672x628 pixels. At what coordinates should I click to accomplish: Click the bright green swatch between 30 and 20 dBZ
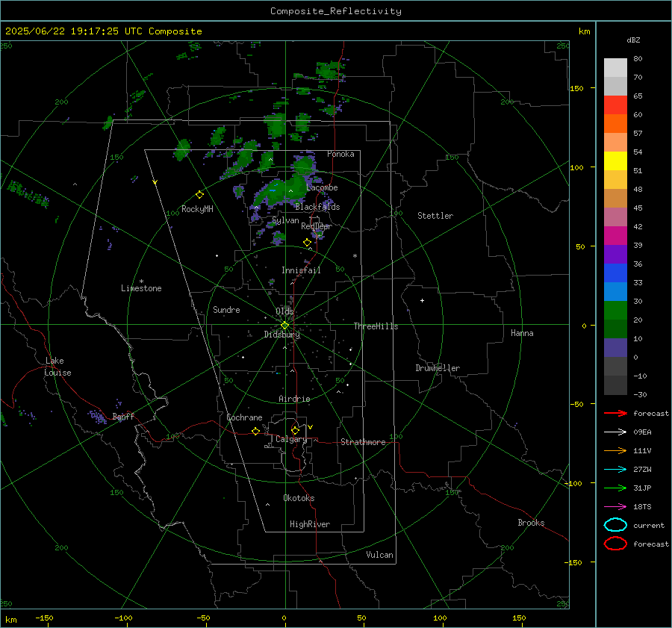point(615,311)
